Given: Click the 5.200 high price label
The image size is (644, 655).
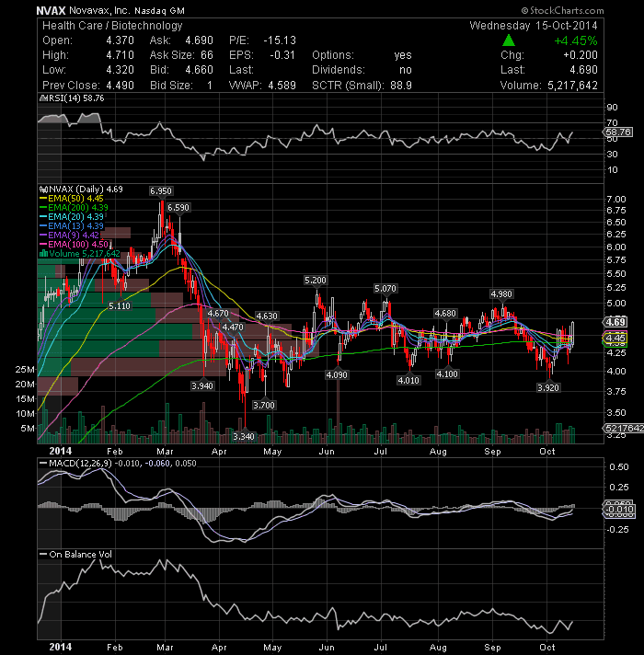Looking at the screenshot, I should click(316, 281).
